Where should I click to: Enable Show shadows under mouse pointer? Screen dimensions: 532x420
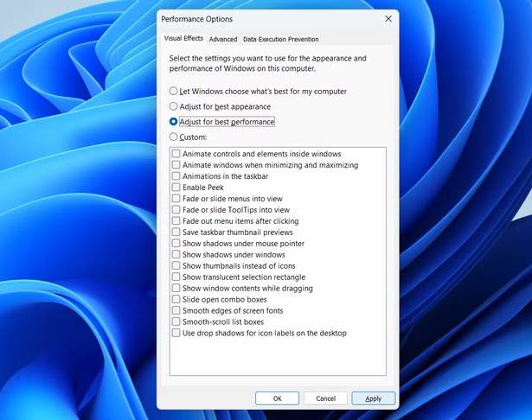click(176, 244)
